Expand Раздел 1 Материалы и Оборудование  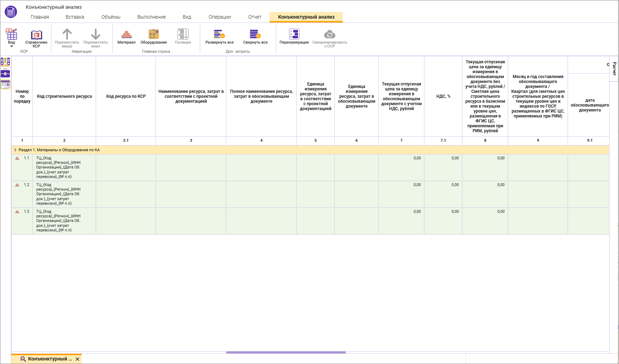pyautogui.click(x=15, y=150)
